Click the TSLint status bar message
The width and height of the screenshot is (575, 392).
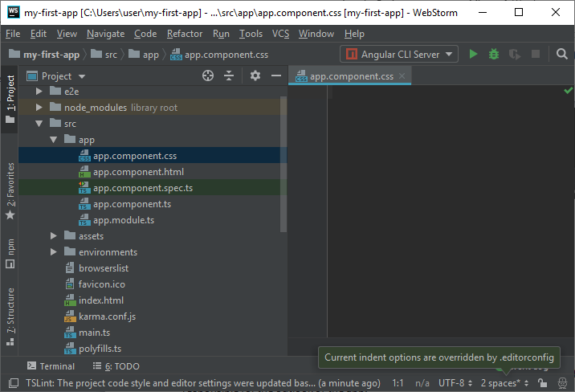pos(203,383)
